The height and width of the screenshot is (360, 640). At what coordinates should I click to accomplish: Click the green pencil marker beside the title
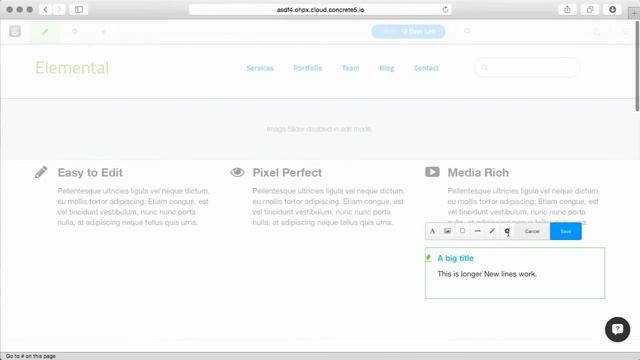[428, 258]
